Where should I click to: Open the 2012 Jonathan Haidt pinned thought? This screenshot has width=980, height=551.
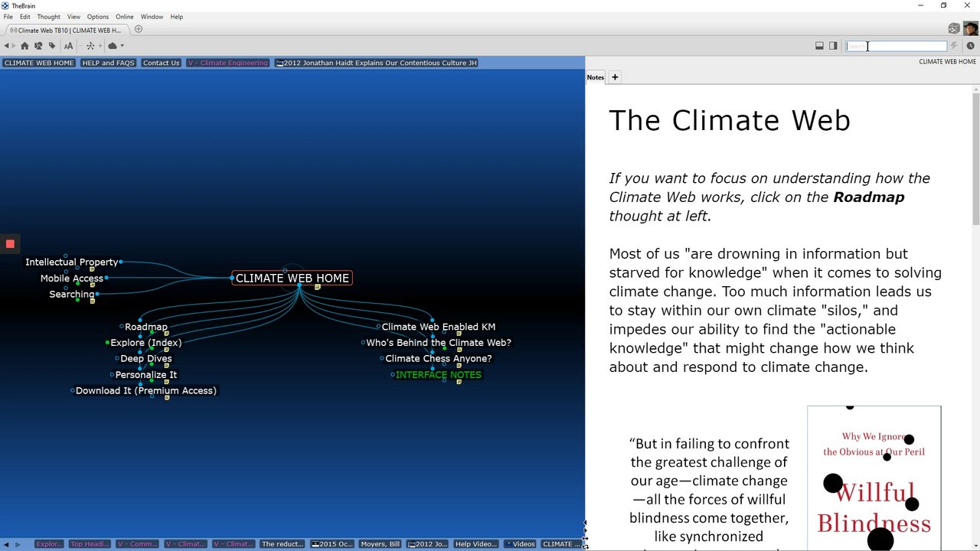(x=376, y=63)
